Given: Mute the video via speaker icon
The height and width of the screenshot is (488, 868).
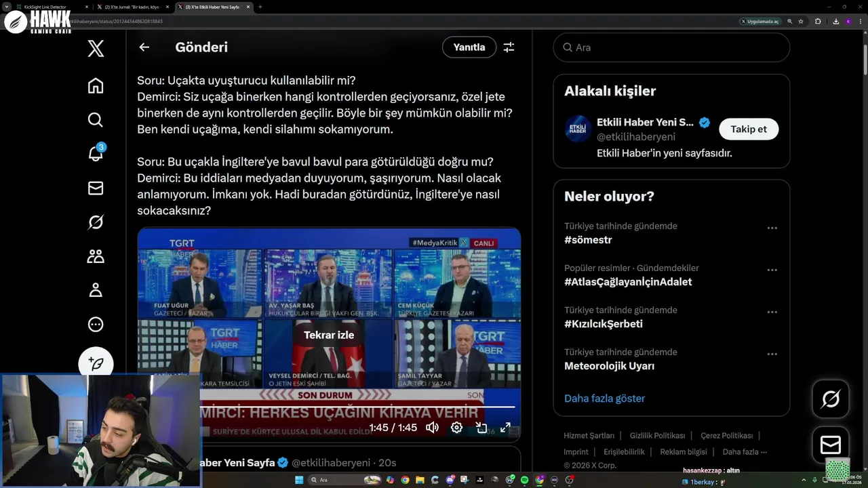Looking at the screenshot, I should click(x=432, y=428).
